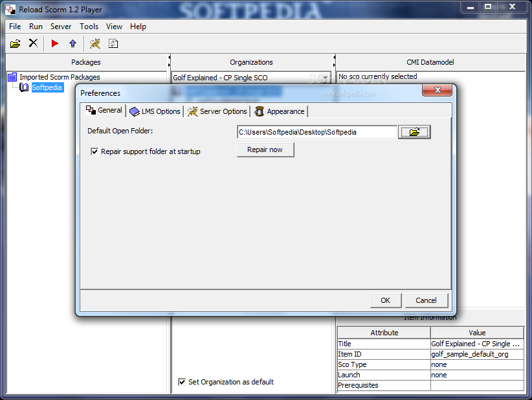
Task: Click the Organizations panel header
Action: (251, 62)
